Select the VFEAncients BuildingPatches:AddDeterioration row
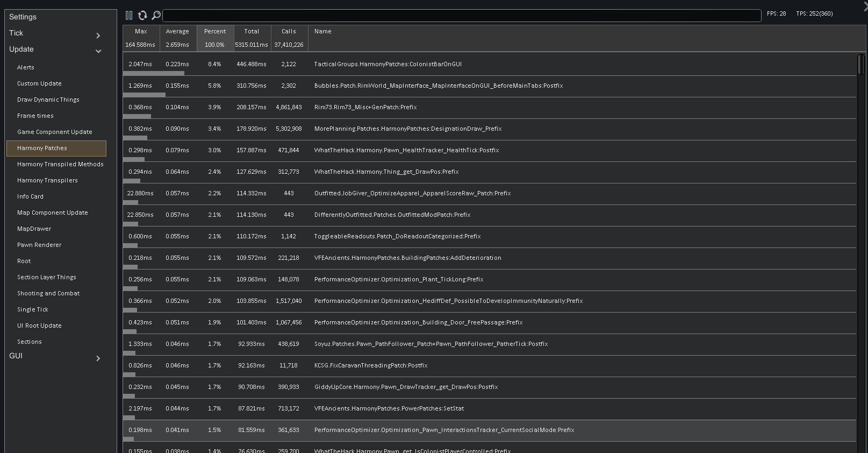This screenshot has height=453, width=868. coord(490,258)
